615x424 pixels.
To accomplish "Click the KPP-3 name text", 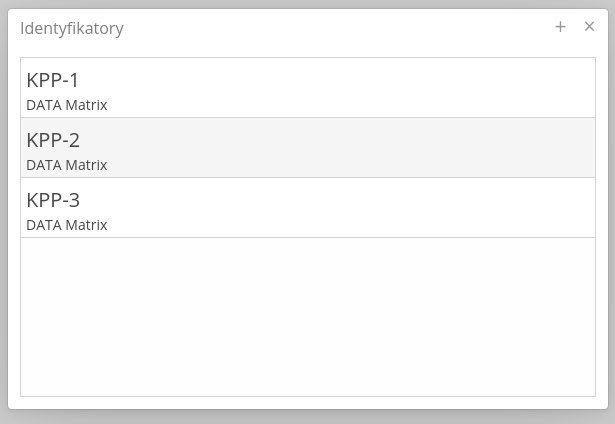I will pyautogui.click(x=53, y=200).
